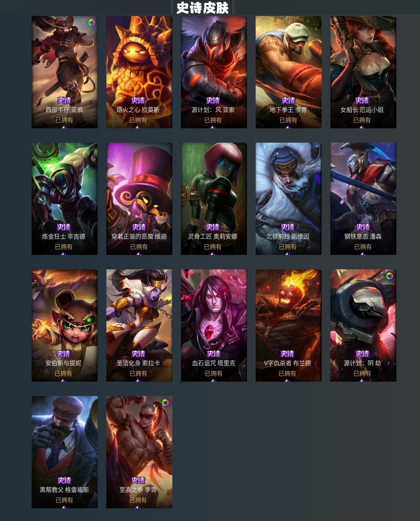Click 已拥有 status under 至高之拳 李青
The width and height of the screenshot is (420, 521).
pyautogui.click(x=138, y=500)
